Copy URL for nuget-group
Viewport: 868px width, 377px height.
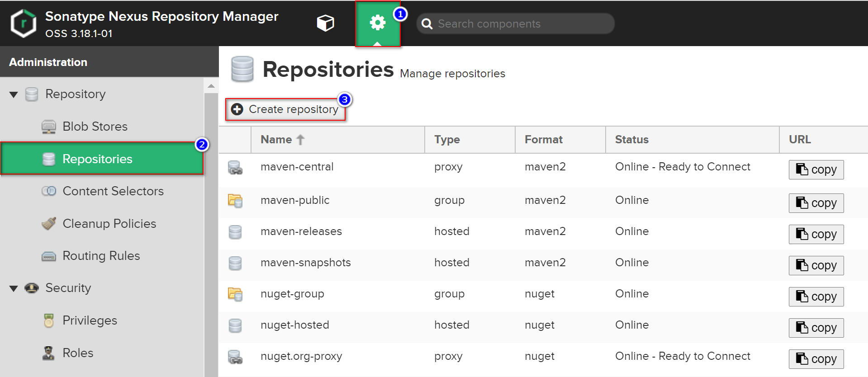tap(816, 297)
